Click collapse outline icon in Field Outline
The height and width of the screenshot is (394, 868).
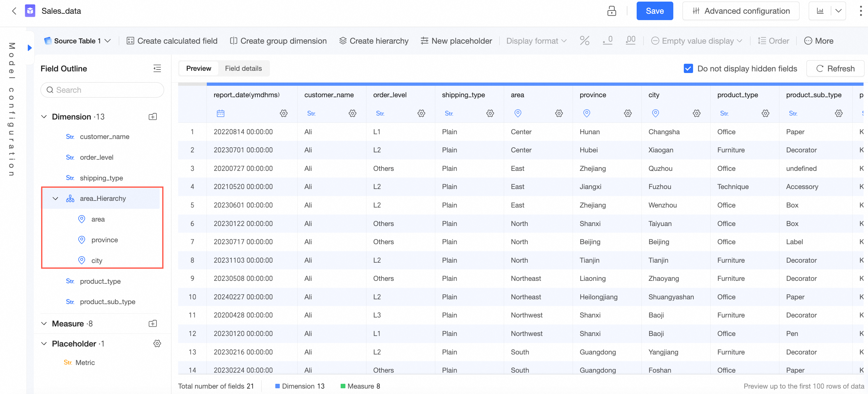click(157, 69)
